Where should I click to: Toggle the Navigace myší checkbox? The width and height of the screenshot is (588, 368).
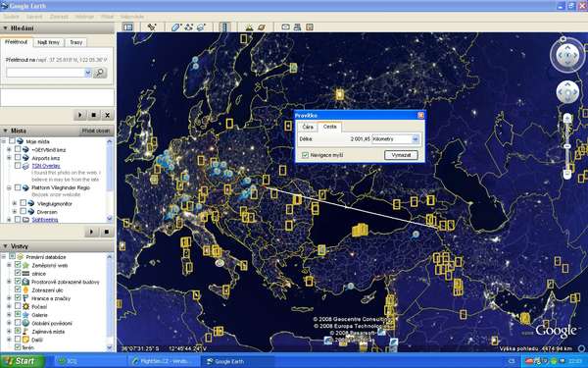[x=305, y=155]
